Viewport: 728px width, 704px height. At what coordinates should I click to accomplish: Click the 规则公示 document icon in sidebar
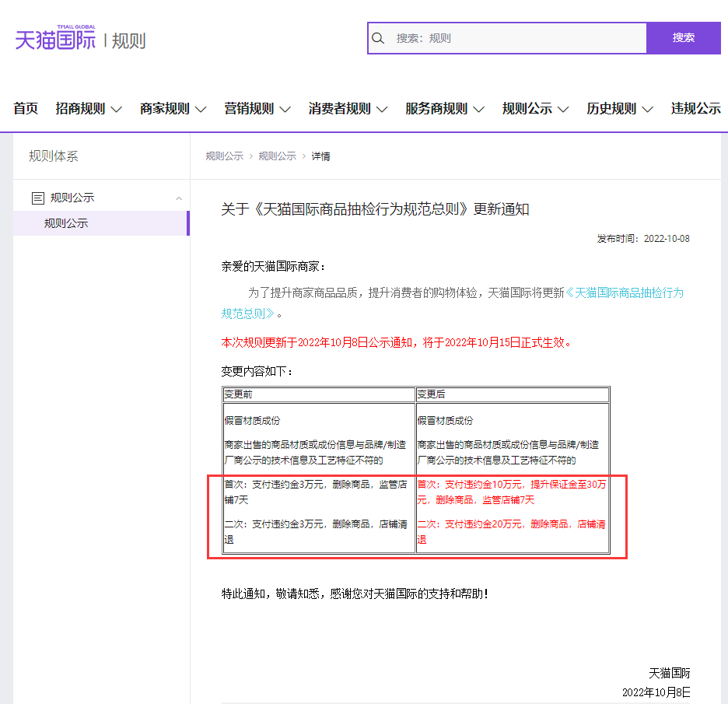click(37, 198)
